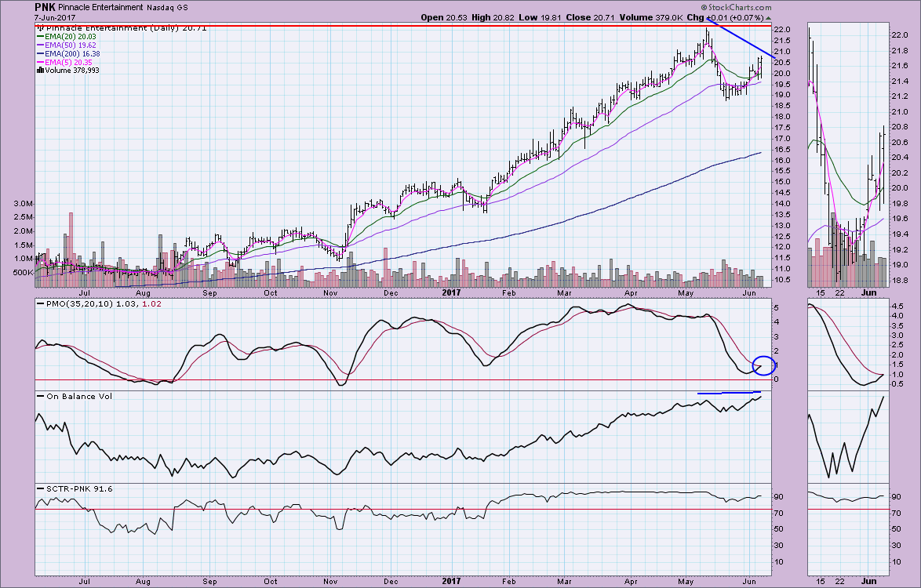Click the Mar label under the price panel
Image resolution: width=921 pixels, height=588 pixels.
point(565,293)
